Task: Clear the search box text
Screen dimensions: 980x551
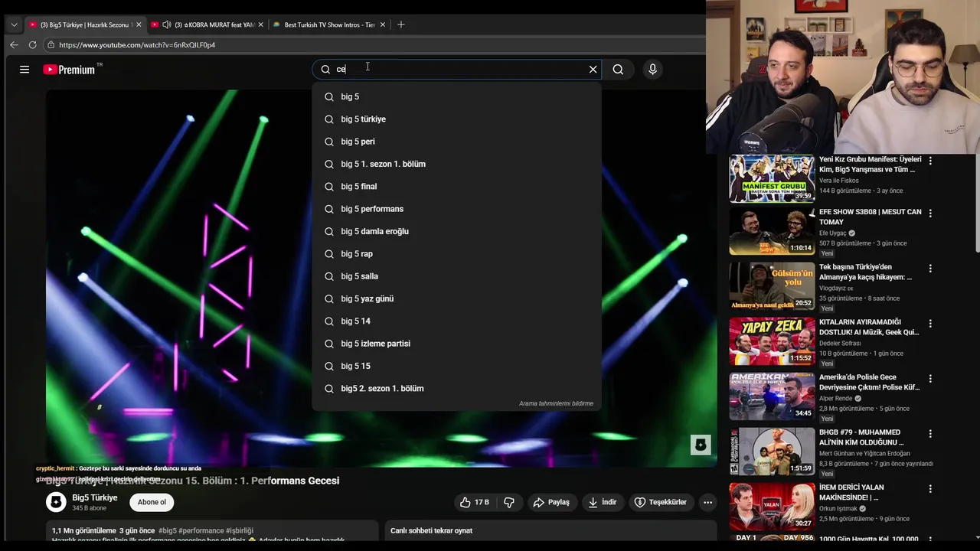Action: (x=593, y=69)
